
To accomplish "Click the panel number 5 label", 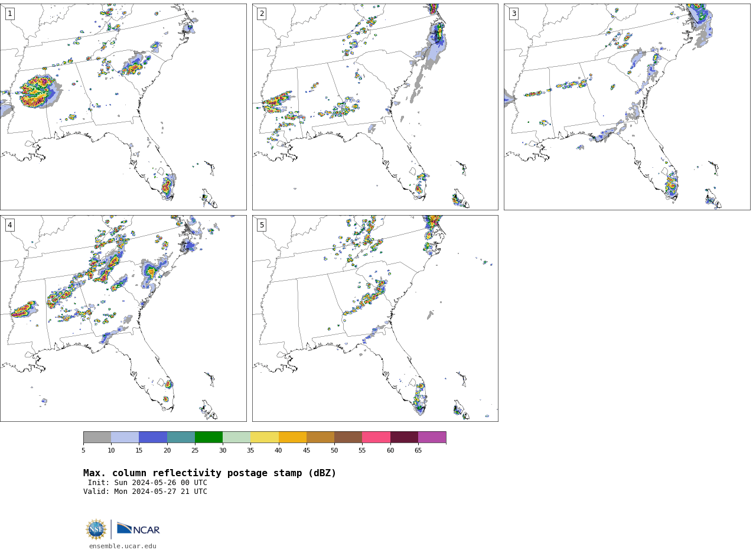I will point(262,225).
